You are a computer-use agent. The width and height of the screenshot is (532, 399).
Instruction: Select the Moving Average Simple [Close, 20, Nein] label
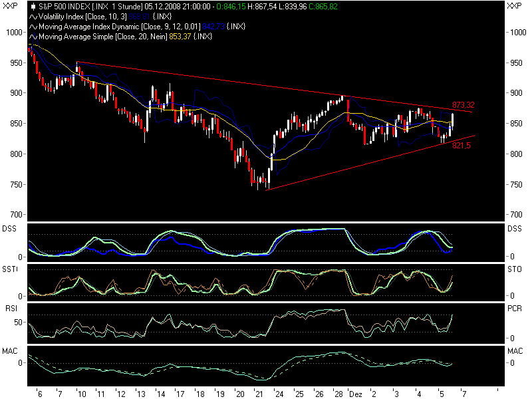coord(103,37)
